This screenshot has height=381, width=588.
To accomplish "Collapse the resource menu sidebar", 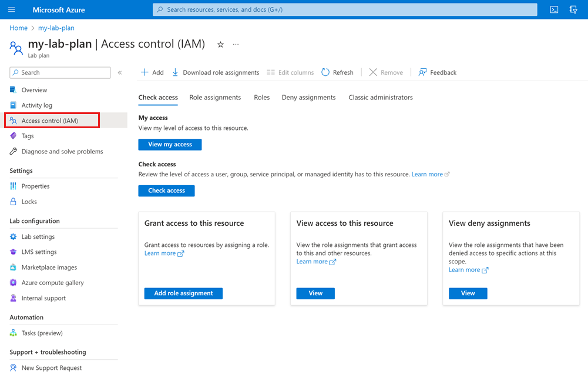I will pyautogui.click(x=120, y=72).
